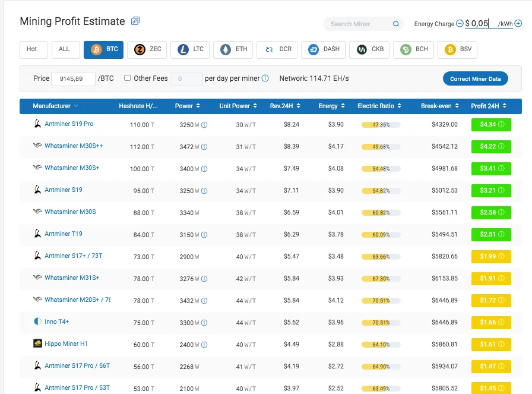
Task: Open profit info icon in $4.34 badge
Action: coord(501,124)
